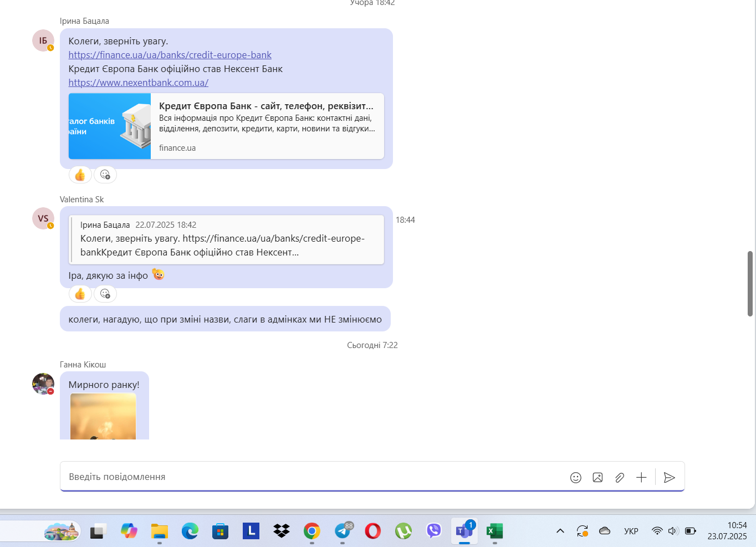Open File Explorer from the taskbar

(160, 531)
